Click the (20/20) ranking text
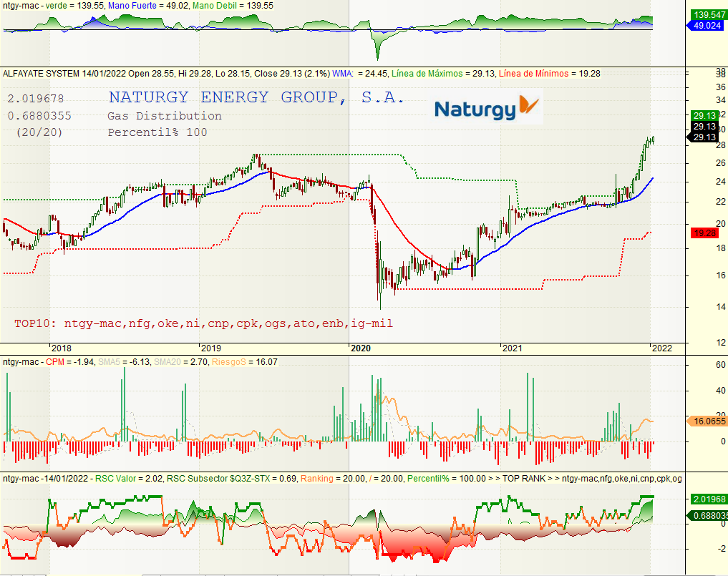 pos(39,132)
